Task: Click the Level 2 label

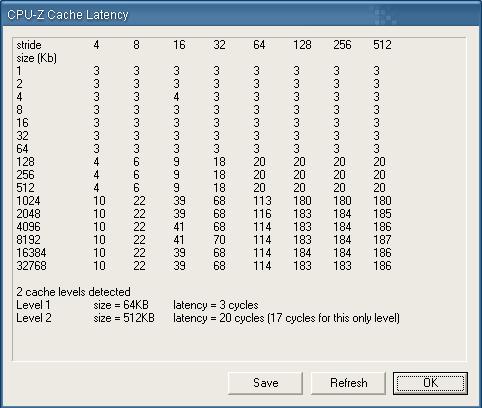Action: click(34, 318)
